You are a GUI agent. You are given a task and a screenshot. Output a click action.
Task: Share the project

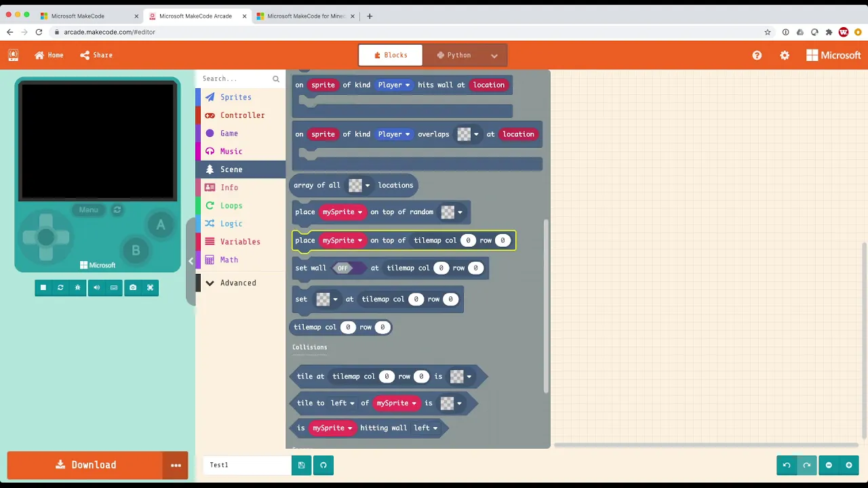[96, 56]
